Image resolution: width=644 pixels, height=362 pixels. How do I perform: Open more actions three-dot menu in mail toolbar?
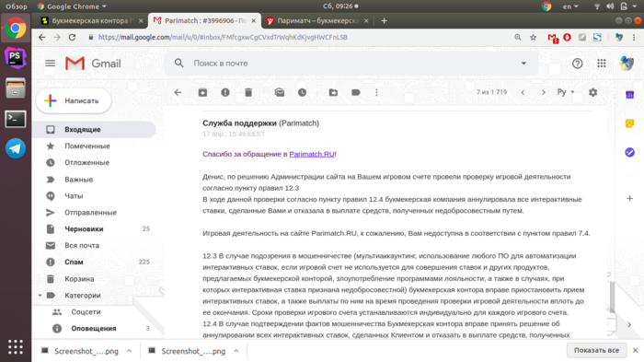click(376, 92)
